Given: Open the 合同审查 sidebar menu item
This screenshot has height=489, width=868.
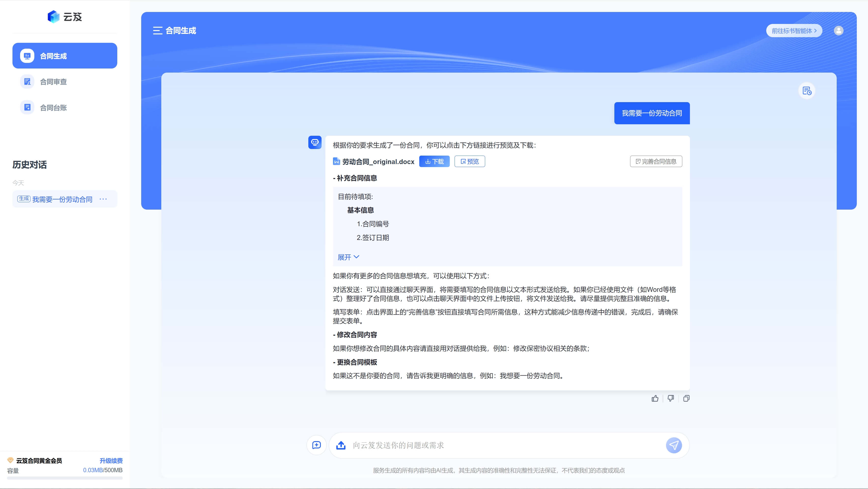Looking at the screenshot, I should click(53, 81).
